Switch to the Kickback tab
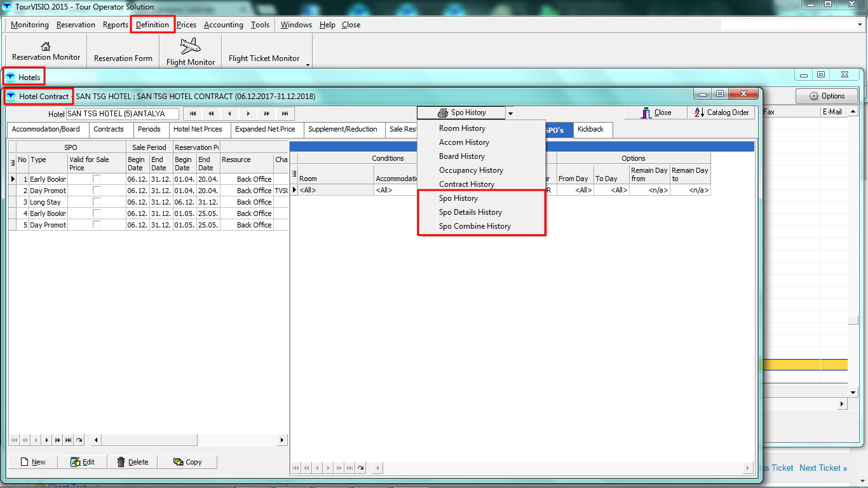Screen dimensions: 868x488 (x=590, y=129)
